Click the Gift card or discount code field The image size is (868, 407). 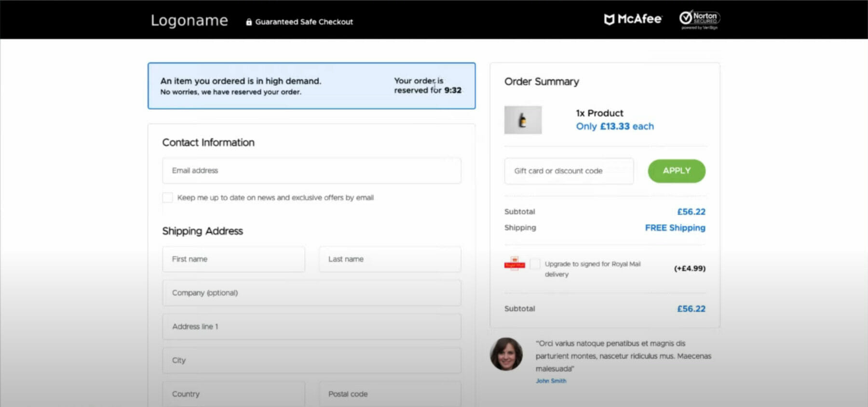(x=569, y=171)
